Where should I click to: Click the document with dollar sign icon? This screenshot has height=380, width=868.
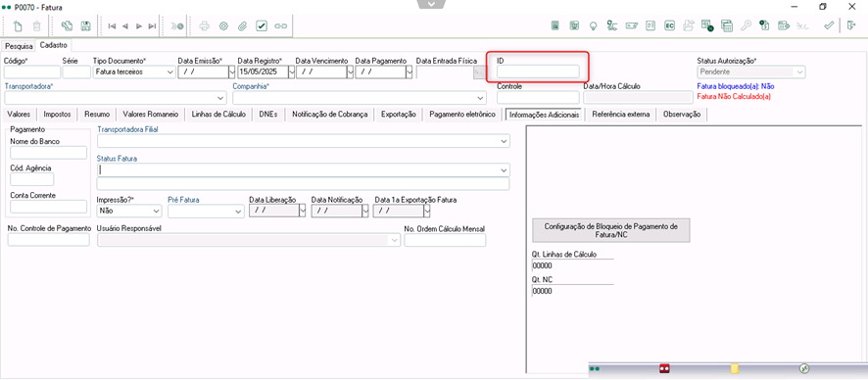click(764, 25)
